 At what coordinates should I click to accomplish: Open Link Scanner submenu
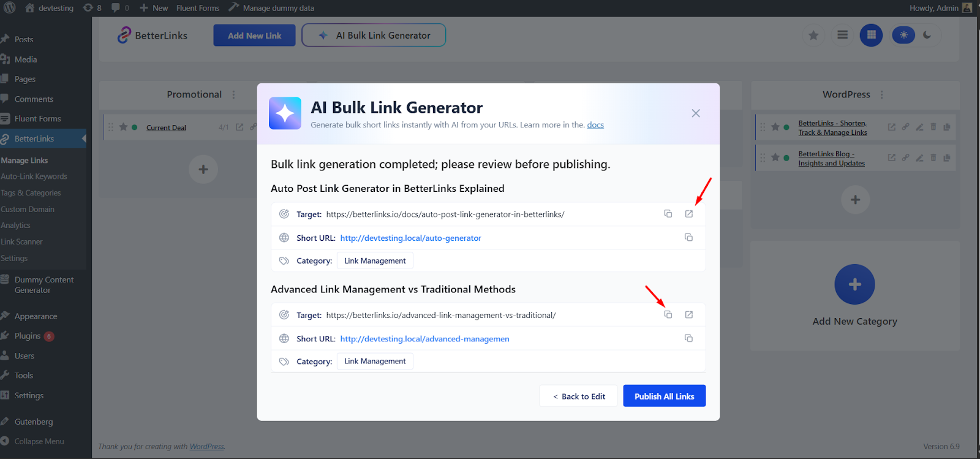[x=22, y=242]
